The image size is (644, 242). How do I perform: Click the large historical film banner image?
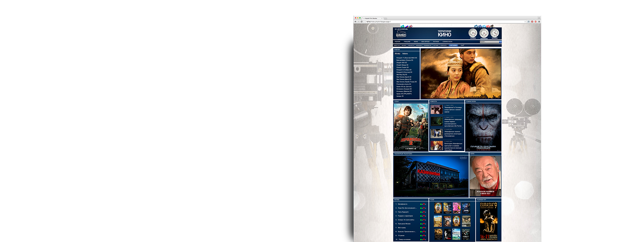tap(461, 74)
